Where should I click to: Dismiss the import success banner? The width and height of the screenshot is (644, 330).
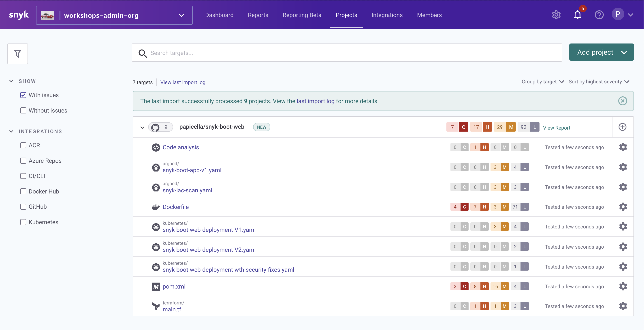623,101
